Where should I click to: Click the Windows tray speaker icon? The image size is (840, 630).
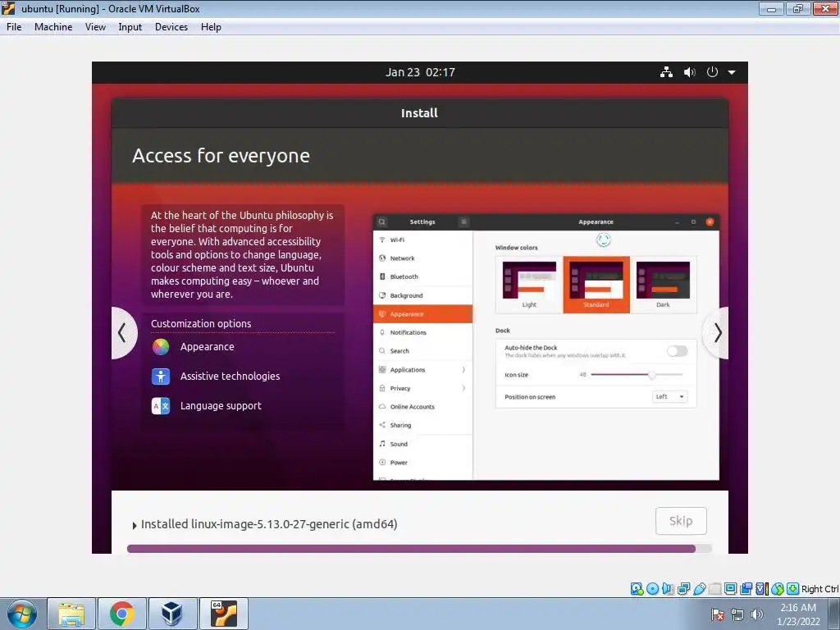[756, 614]
